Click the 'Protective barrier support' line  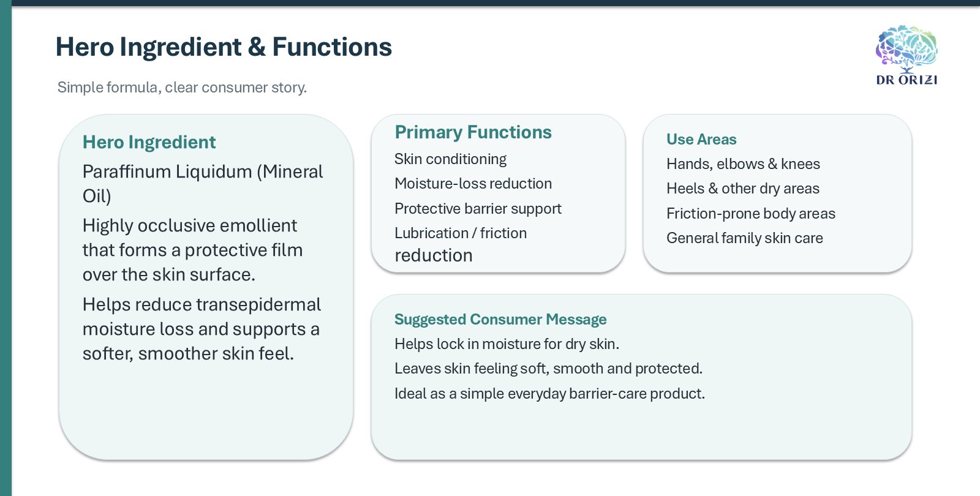pos(478,209)
